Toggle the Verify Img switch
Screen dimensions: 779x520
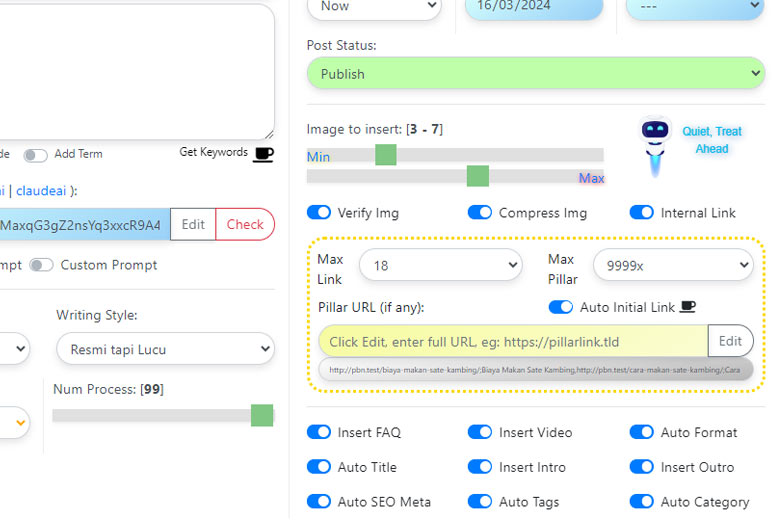pyautogui.click(x=319, y=213)
